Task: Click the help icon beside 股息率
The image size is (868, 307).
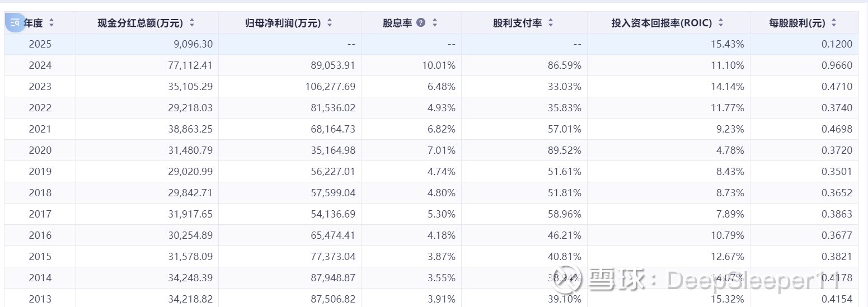Action: [421, 23]
